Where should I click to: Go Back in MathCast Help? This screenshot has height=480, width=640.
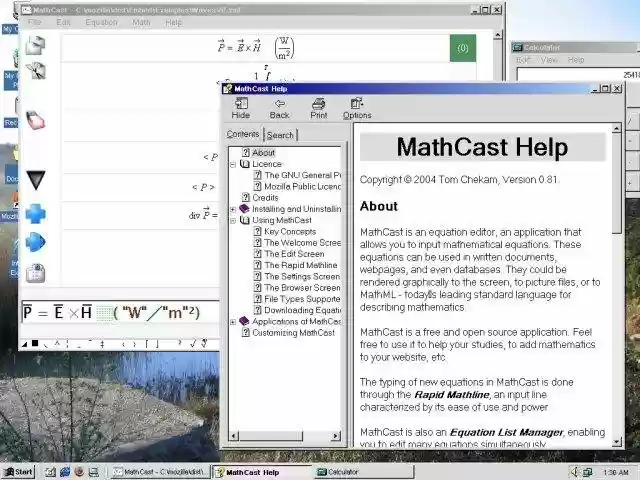coord(280,109)
